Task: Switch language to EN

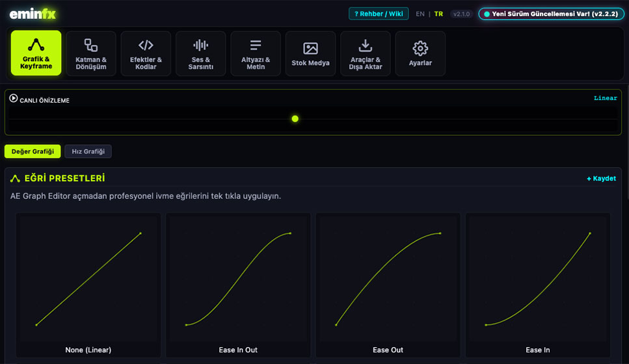Action: click(x=420, y=14)
